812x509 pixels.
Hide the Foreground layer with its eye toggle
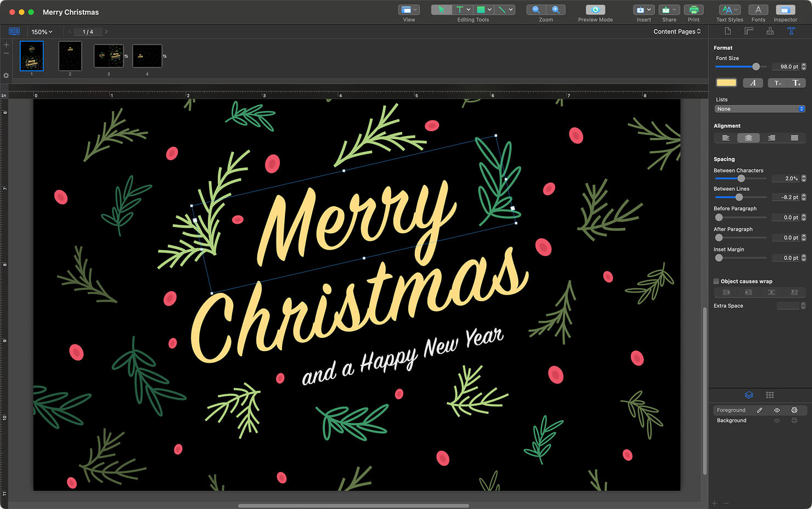(x=777, y=410)
